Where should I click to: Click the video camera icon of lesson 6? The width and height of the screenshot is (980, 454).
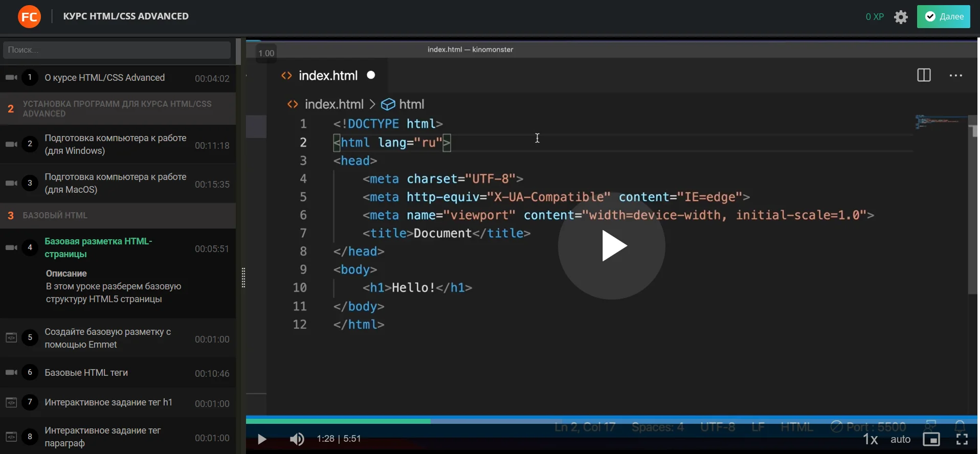point(11,373)
